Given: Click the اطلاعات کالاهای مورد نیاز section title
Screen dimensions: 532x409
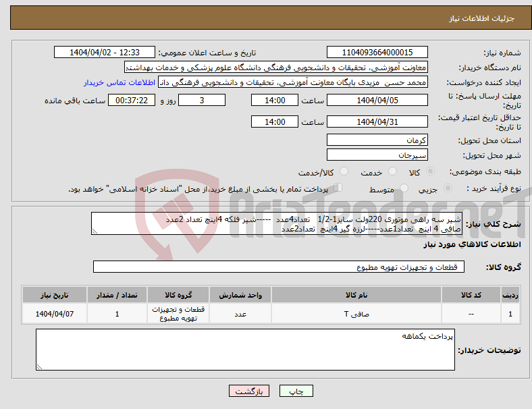Looking at the screenshot, I should click(x=472, y=244).
